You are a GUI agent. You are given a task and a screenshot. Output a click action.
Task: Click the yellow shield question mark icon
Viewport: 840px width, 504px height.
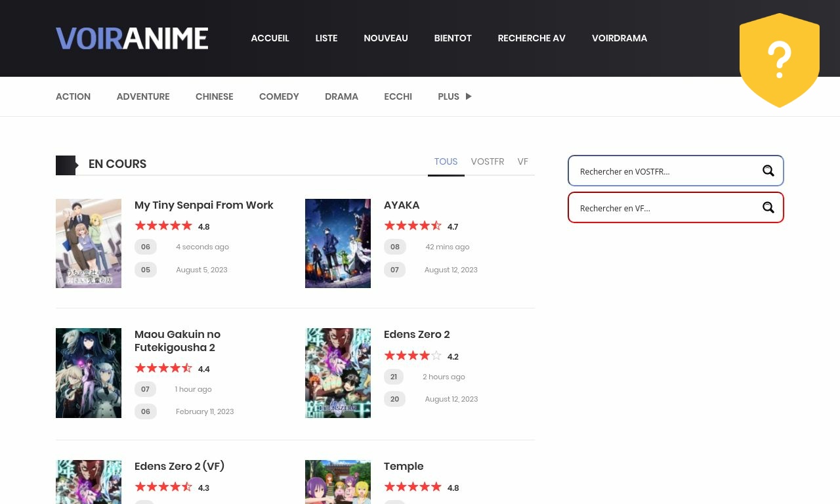tap(780, 60)
